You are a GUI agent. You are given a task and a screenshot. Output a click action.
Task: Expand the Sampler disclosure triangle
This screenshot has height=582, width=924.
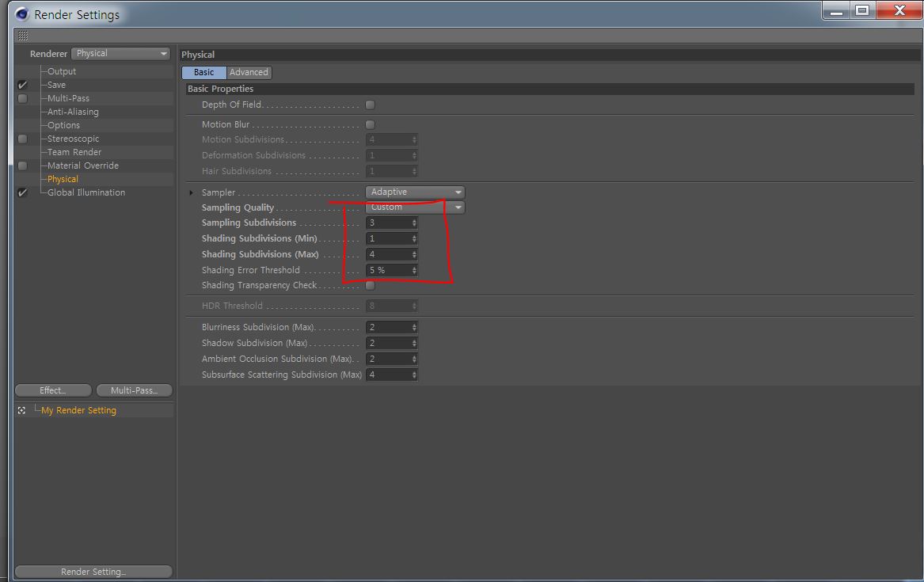(192, 192)
